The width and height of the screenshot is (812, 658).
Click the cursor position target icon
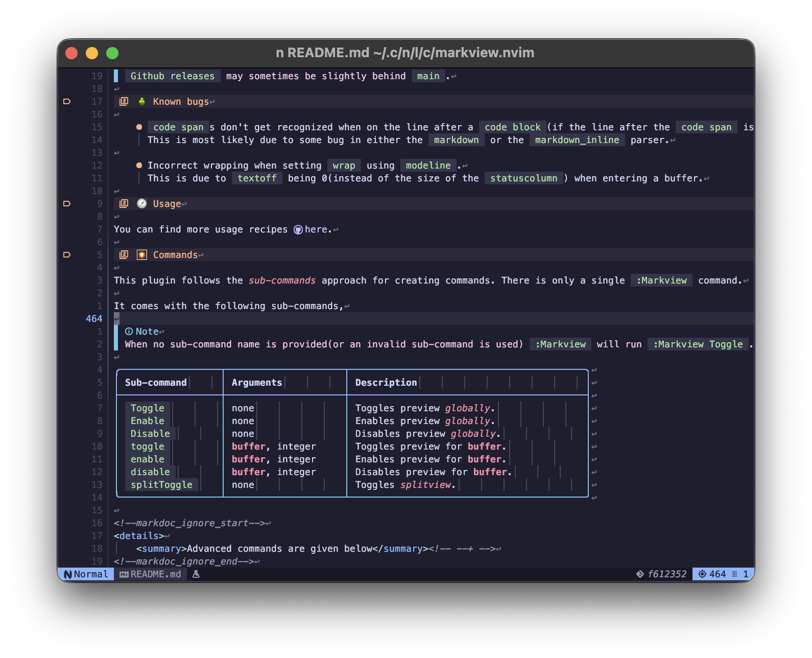click(702, 574)
